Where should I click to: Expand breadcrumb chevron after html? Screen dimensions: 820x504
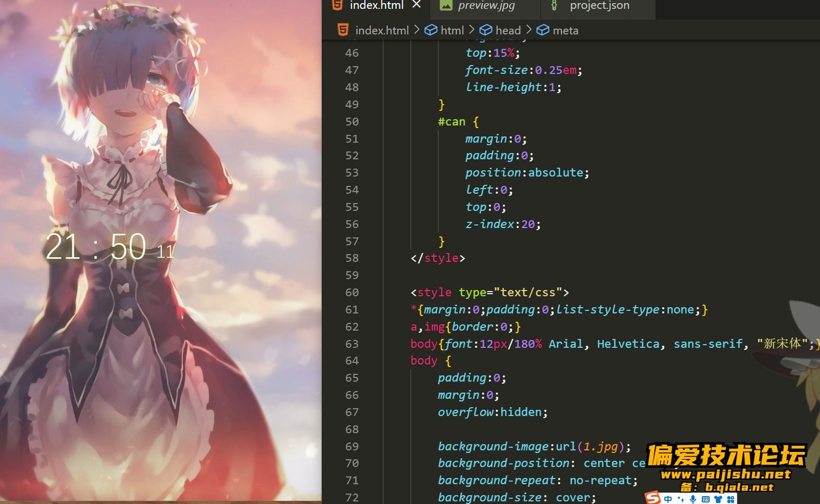pos(472,30)
